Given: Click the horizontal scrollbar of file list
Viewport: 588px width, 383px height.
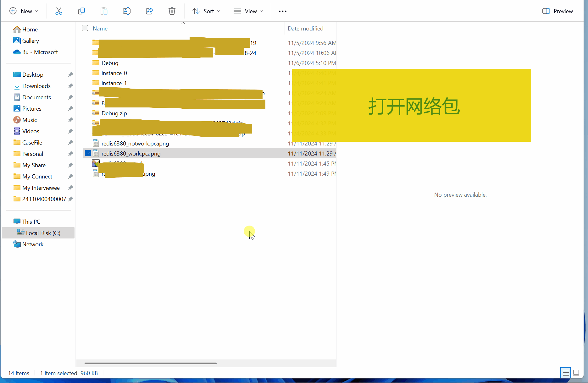Looking at the screenshot, I should pos(150,363).
